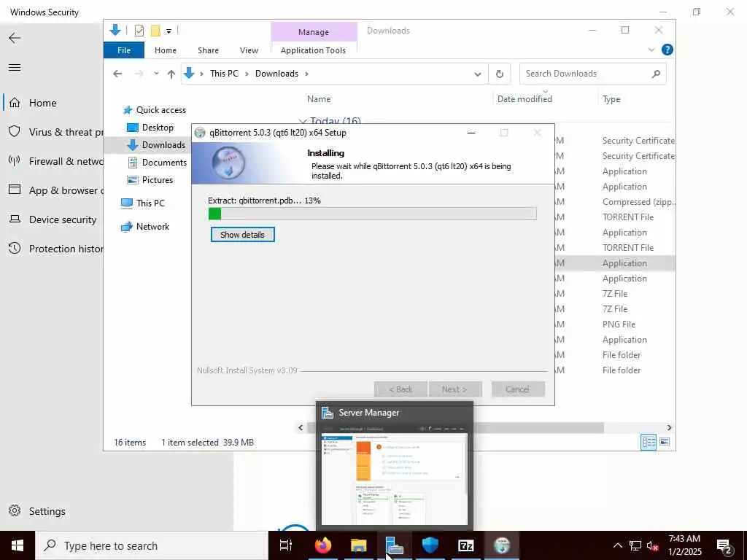Click File Explorer Help question mark icon

coord(667,50)
